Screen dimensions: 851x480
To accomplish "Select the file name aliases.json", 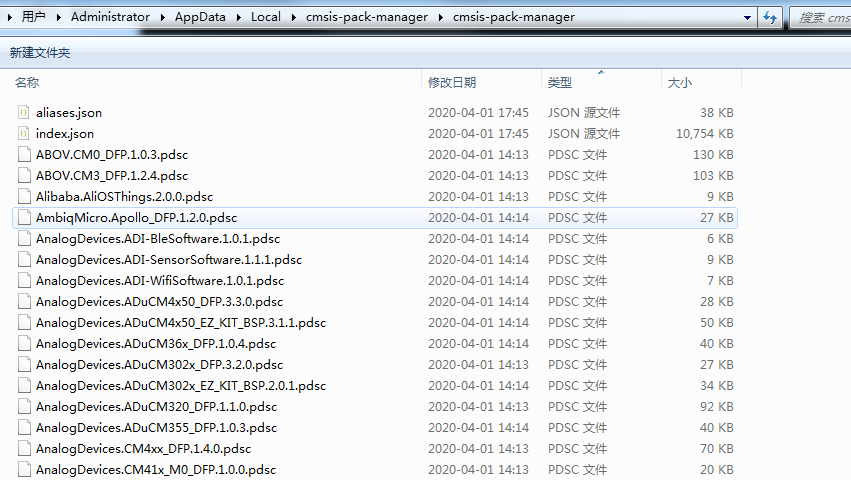I will point(69,112).
